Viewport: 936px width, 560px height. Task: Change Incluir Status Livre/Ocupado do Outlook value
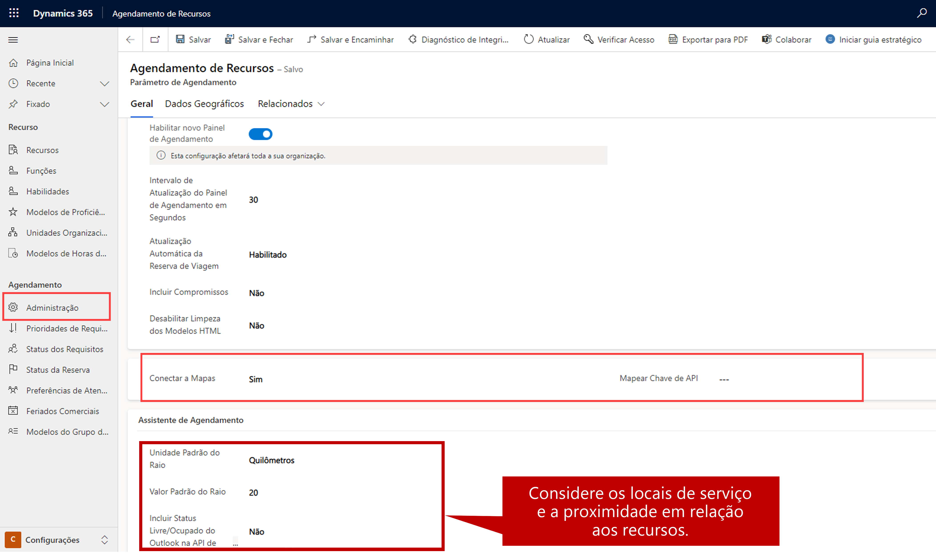coord(257,532)
